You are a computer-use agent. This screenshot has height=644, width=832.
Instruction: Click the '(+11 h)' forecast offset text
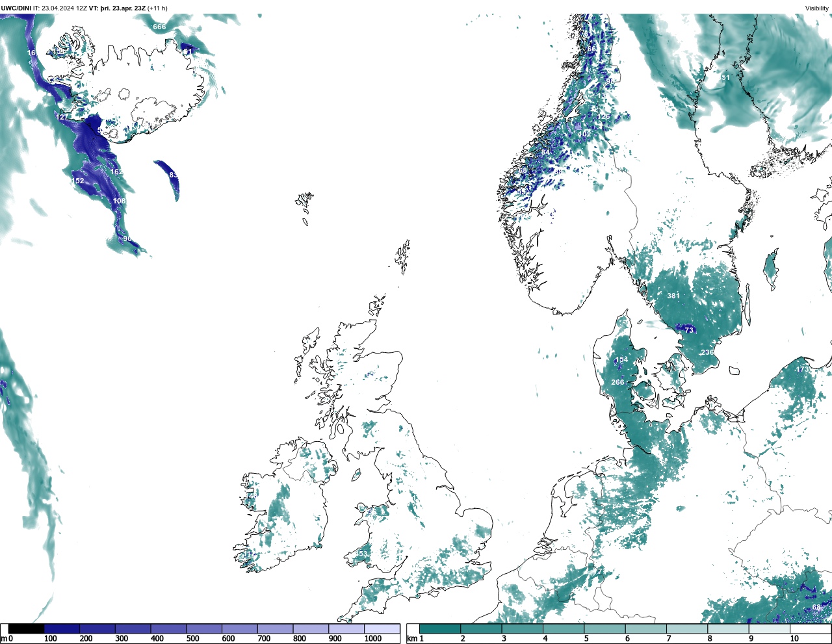(157, 8)
